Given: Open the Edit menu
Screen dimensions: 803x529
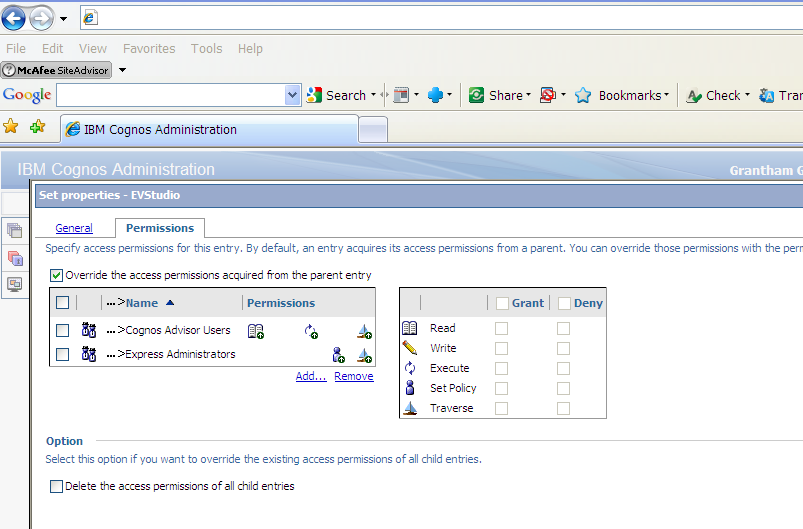Looking at the screenshot, I should coord(52,49).
